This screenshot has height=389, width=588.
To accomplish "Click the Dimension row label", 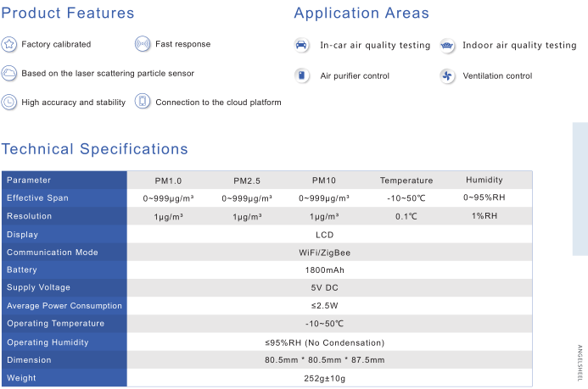I will (x=29, y=360).
